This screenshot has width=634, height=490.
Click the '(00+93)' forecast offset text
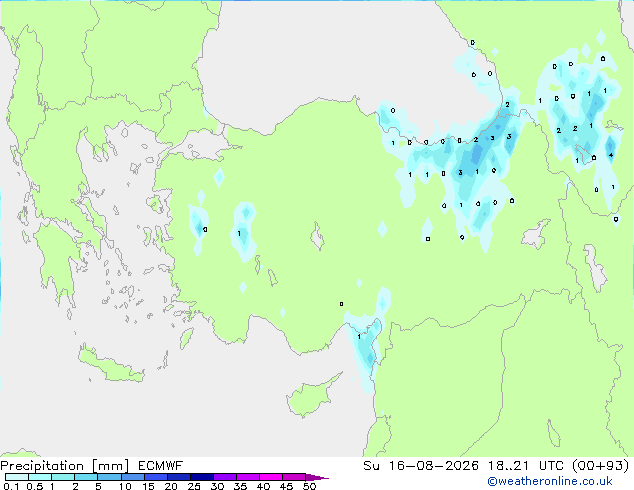tap(601, 466)
